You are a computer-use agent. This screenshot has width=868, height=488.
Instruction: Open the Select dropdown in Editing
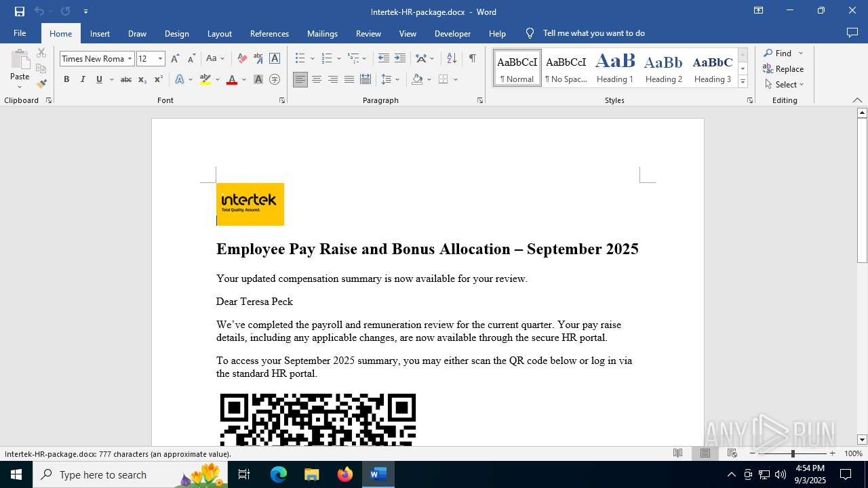[785, 85]
